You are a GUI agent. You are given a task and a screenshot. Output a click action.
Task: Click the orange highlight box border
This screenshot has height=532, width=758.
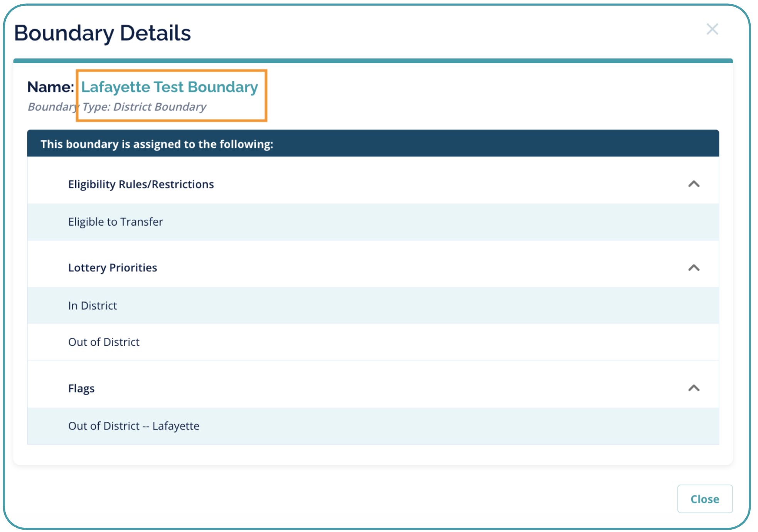point(266,96)
